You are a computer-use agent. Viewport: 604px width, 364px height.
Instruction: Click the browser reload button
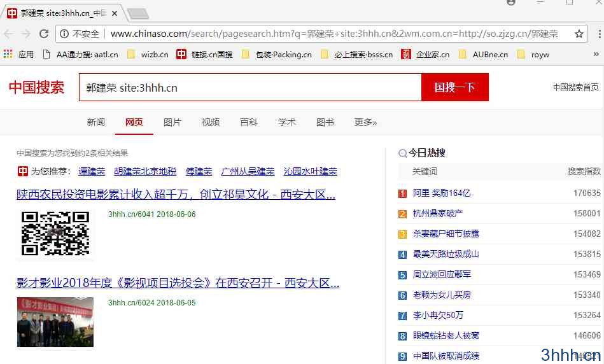tap(44, 34)
